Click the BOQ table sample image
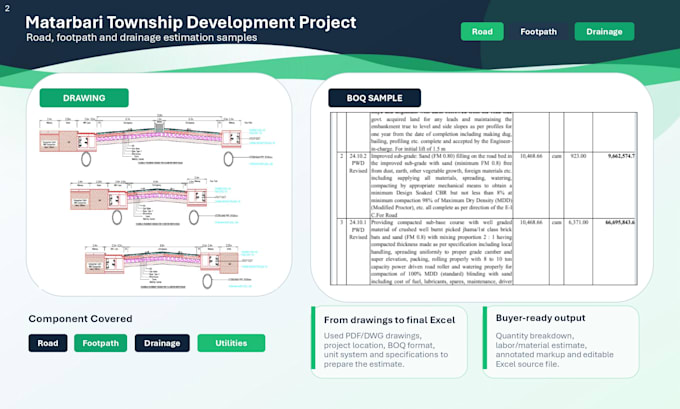680x409 pixels. (484, 198)
